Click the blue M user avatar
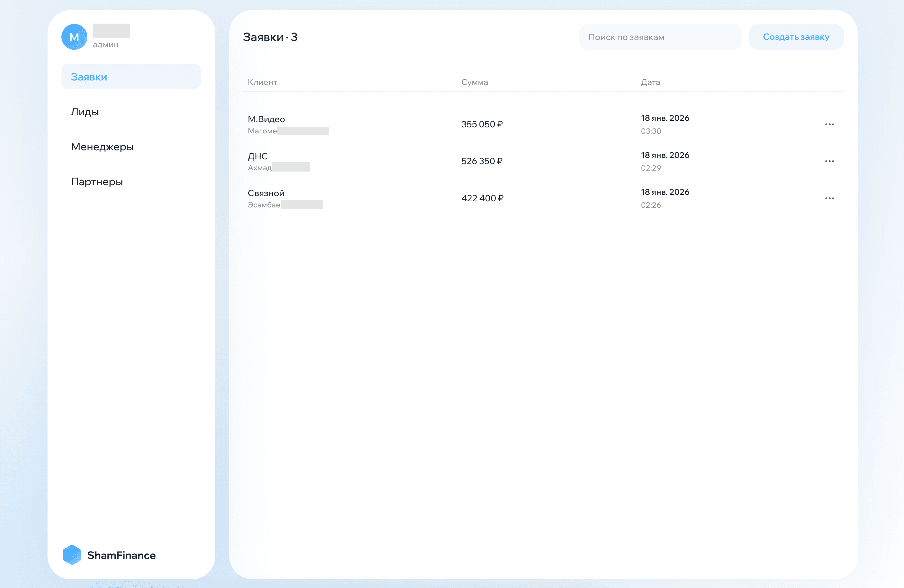This screenshot has height=588, width=904. tap(74, 37)
